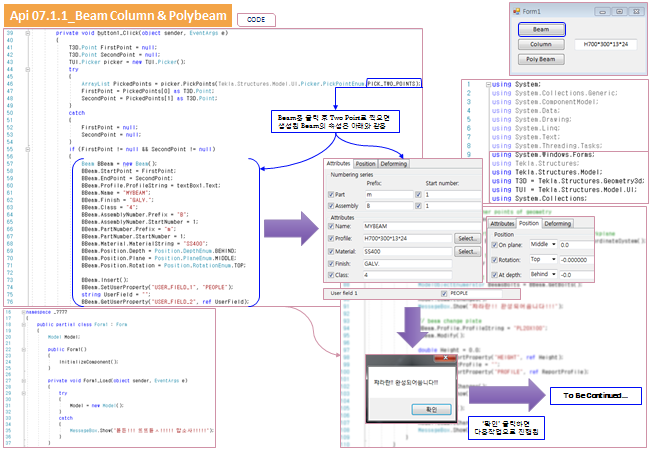
Task: Close the Form1 window
Action: tap(636, 11)
